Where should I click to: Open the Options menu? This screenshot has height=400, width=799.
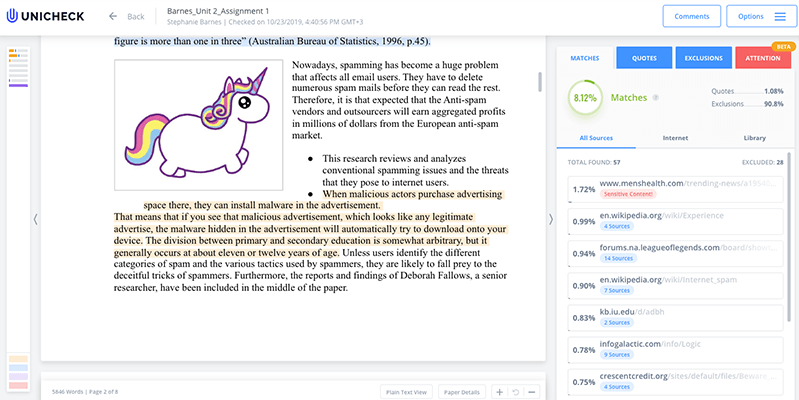coord(762,16)
